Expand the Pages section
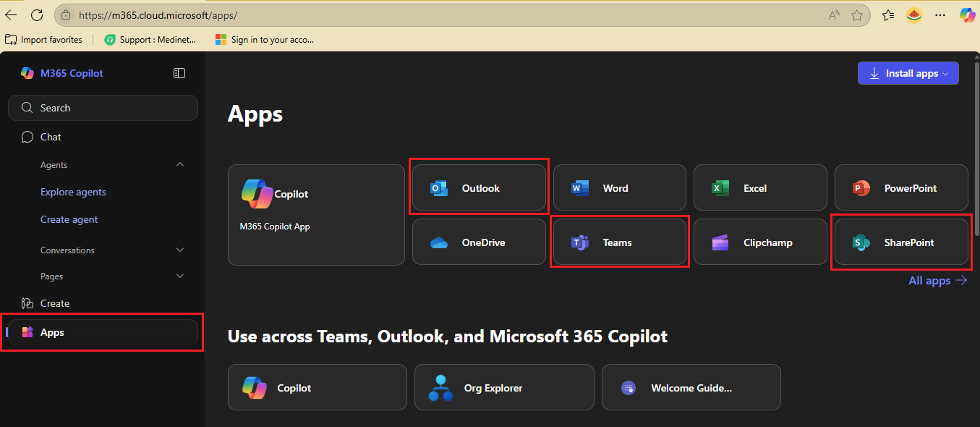The height and width of the screenshot is (427, 980). pyautogui.click(x=180, y=276)
